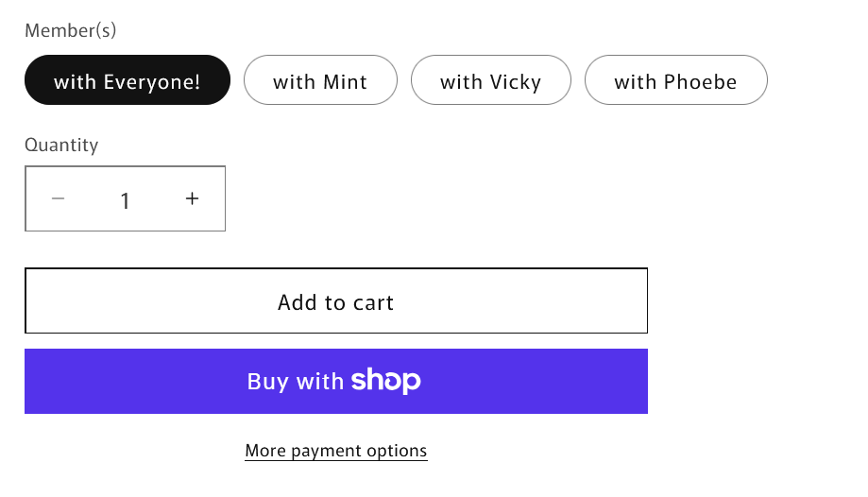Image resolution: width=868 pixels, height=497 pixels.
Task: Focus the box showing quantity 1
Action: (x=125, y=200)
